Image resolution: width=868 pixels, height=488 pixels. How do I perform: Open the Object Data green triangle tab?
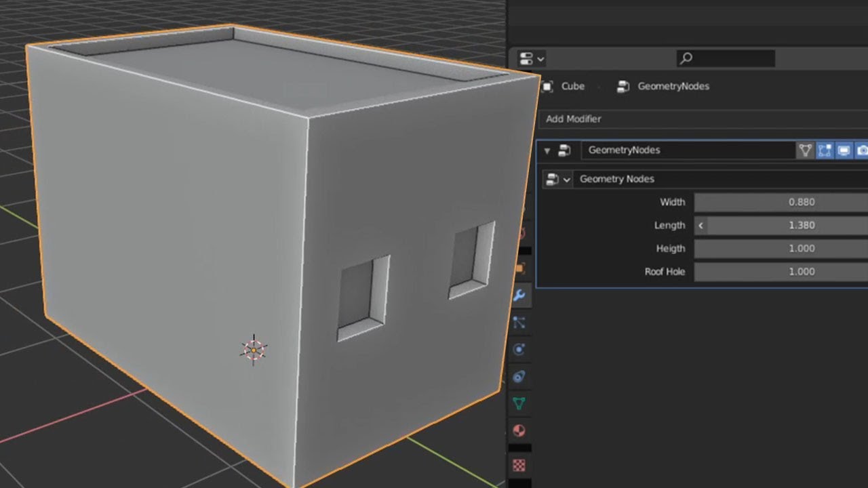519,404
